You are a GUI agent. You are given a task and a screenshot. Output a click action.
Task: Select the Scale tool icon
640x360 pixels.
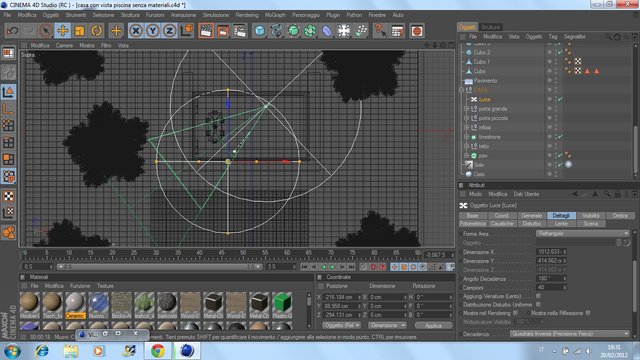(80, 31)
